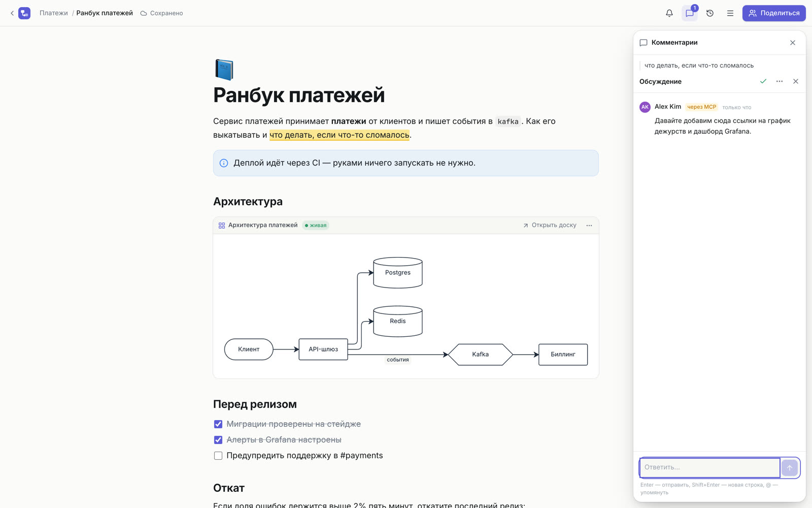Open version history clock icon
812x508 pixels.
(x=710, y=13)
